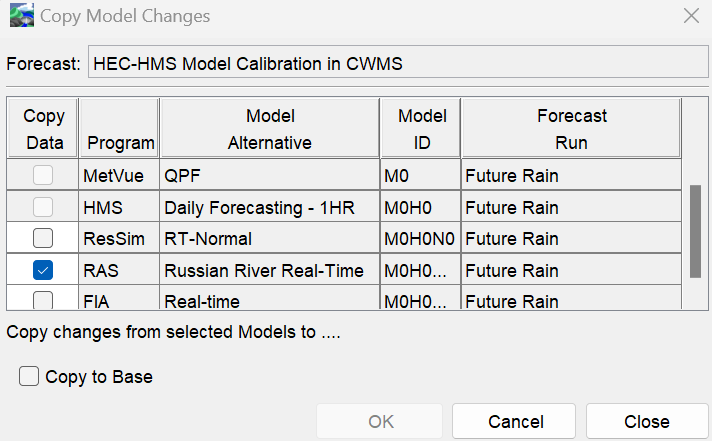This screenshot has width=712, height=441.
Task: Uncheck the Copy Data box for RAS
Action: 43,270
